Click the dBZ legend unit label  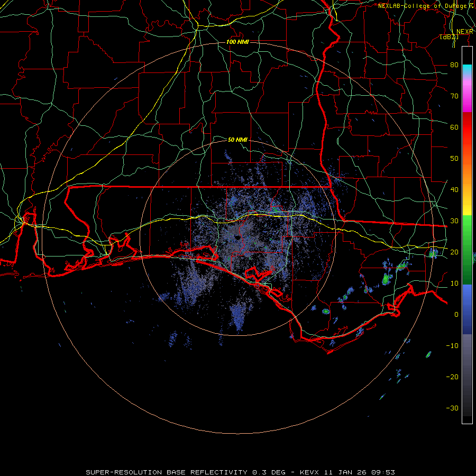[x=449, y=37]
